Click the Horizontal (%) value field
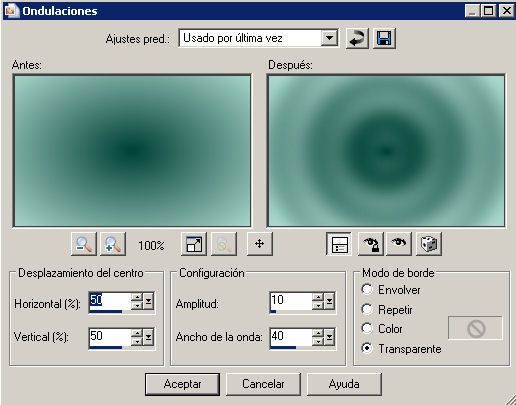516x405 pixels. [110, 300]
